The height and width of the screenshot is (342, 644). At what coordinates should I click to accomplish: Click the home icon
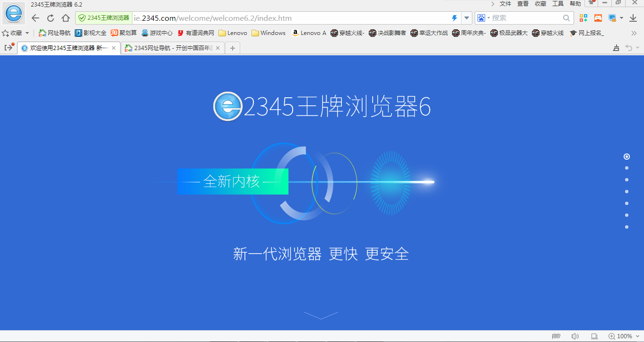[66, 17]
